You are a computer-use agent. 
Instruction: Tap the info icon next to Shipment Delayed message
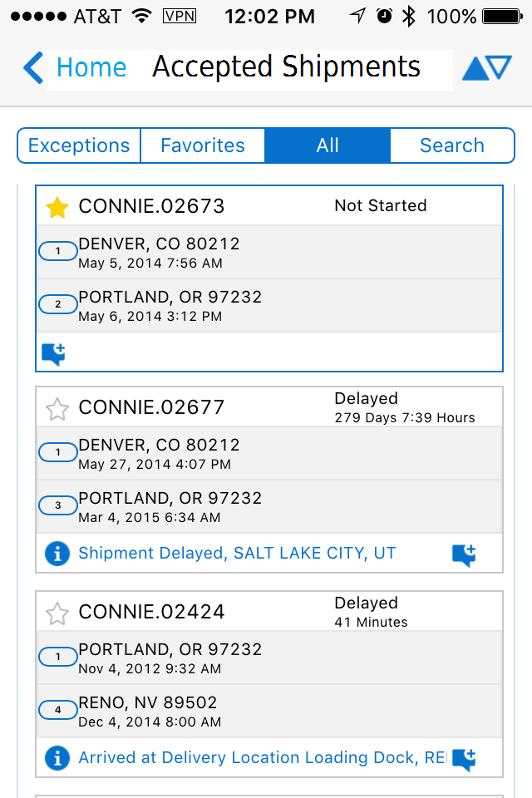pyautogui.click(x=57, y=553)
